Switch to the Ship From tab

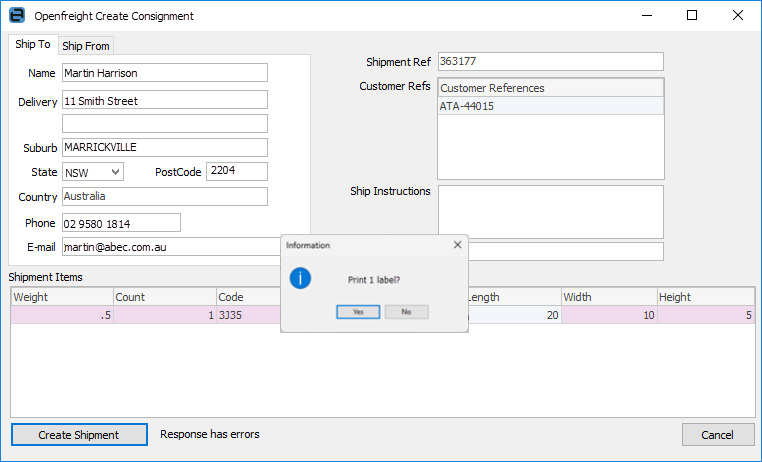[x=86, y=45]
